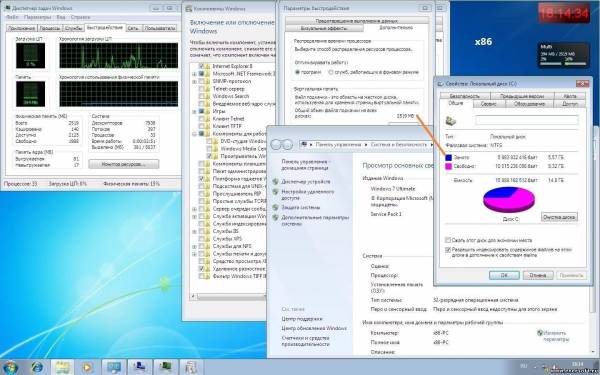The height and width of the screenshot is (375, 600).
Task: Expand the Игры feature node
Action: [x=194, y=111]
